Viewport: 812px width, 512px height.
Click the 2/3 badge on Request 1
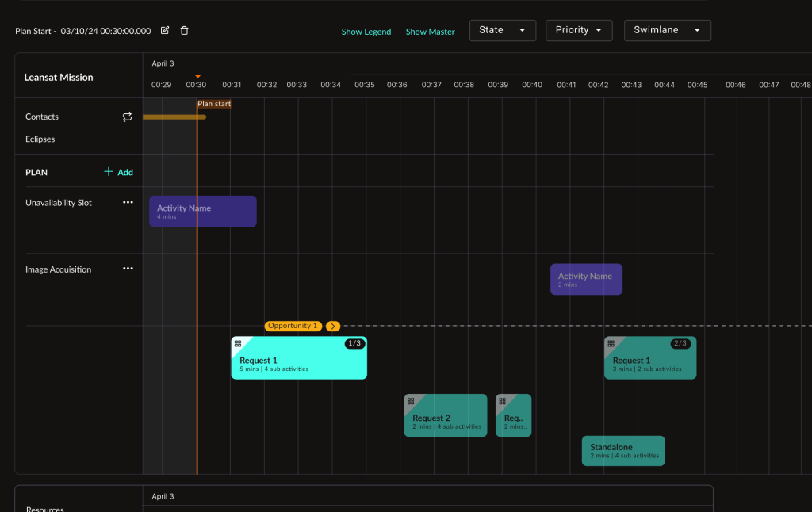point(680,343)
